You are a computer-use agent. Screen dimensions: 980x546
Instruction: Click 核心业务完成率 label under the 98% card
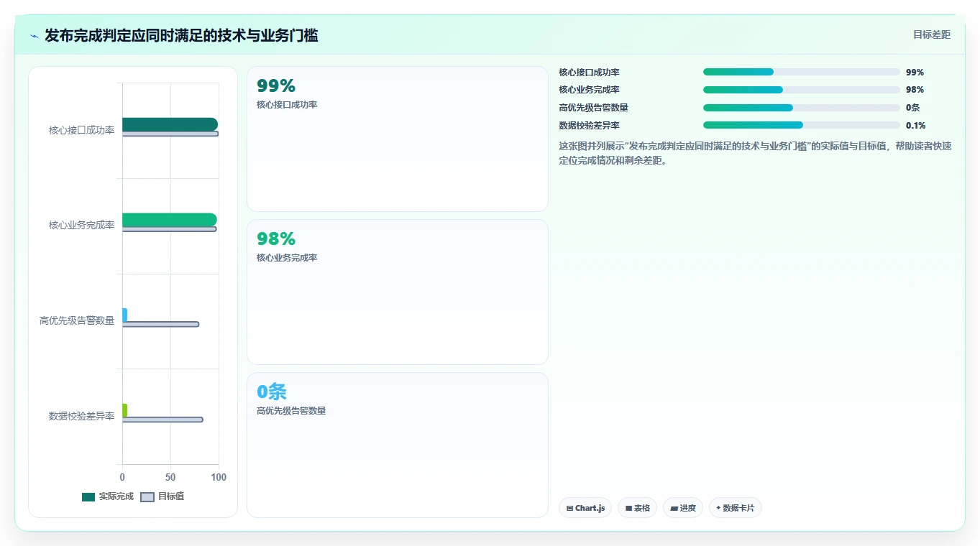287,258
